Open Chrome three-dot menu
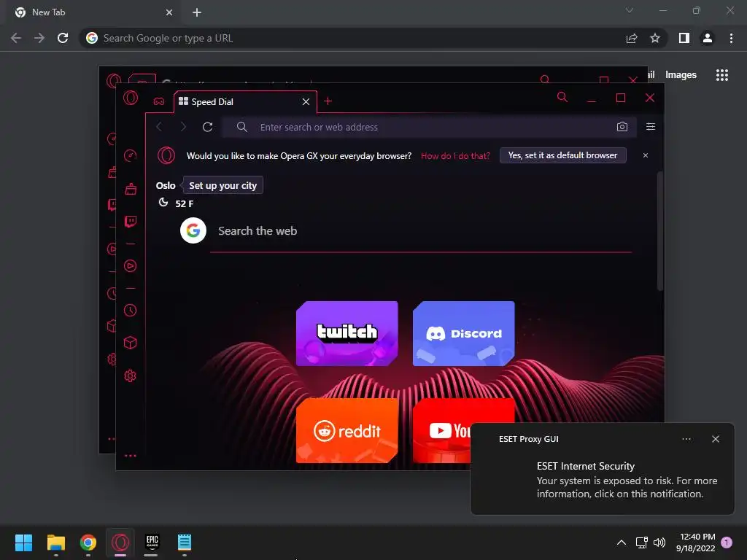 [731, 38]
